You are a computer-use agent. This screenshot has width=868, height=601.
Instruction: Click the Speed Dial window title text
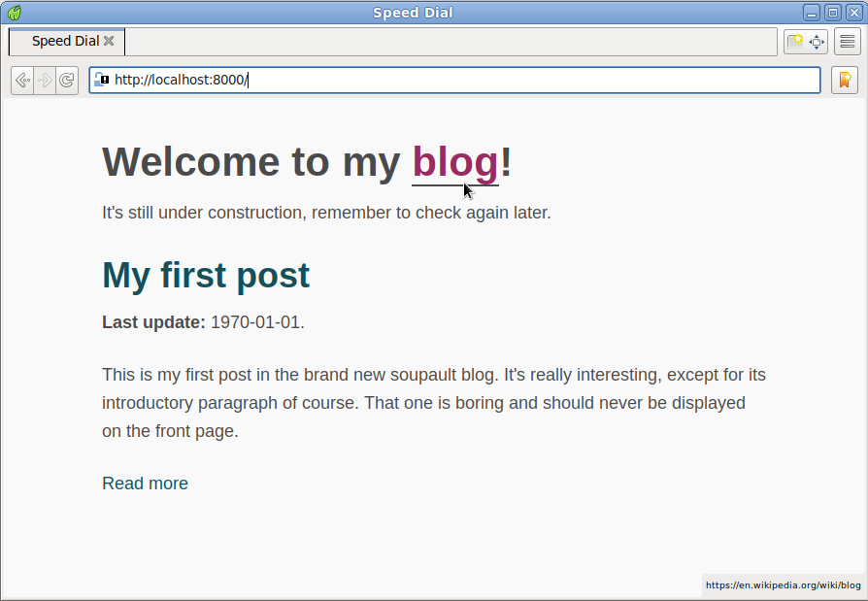click(x=413, y=13)
